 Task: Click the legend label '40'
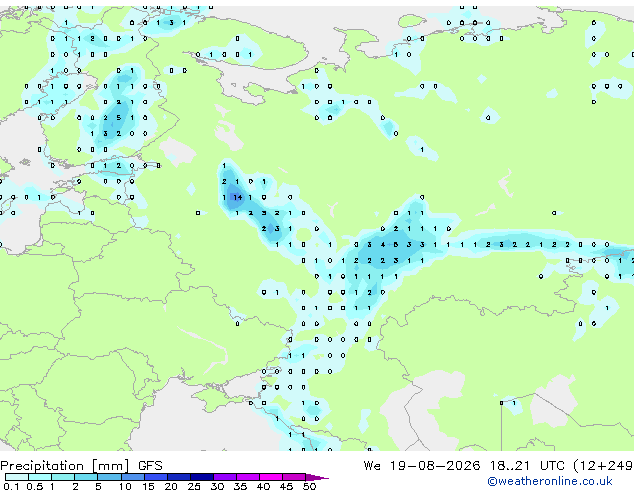coord(263,486)
